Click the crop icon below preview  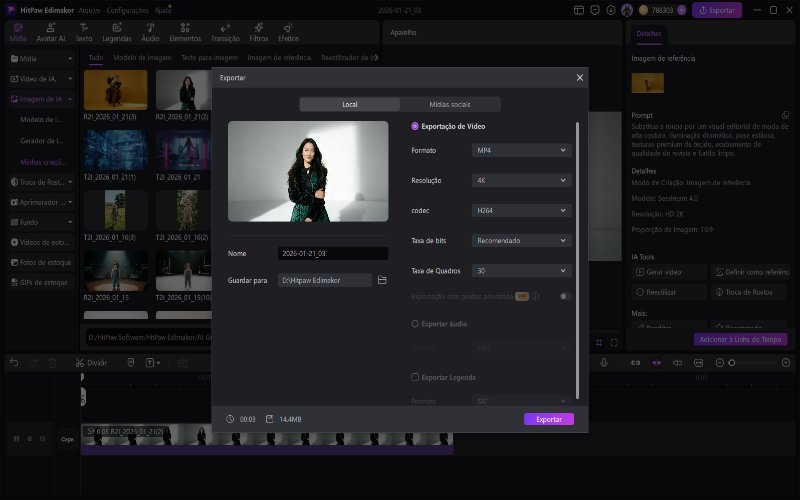click(x=599, y=343)
